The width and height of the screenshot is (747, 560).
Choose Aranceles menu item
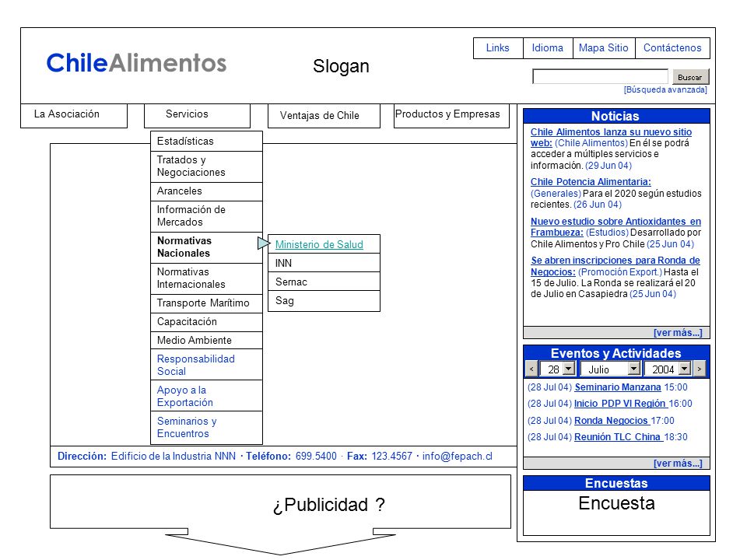click(x=206, y=191)
